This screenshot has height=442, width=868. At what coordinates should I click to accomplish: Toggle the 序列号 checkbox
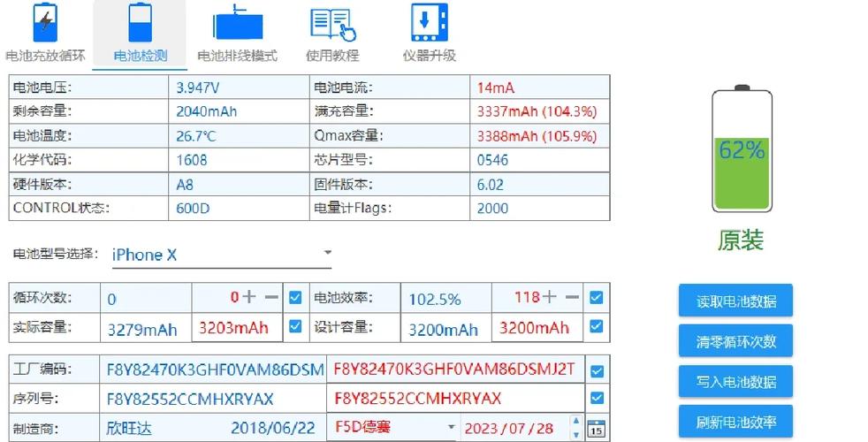(597, 398)
